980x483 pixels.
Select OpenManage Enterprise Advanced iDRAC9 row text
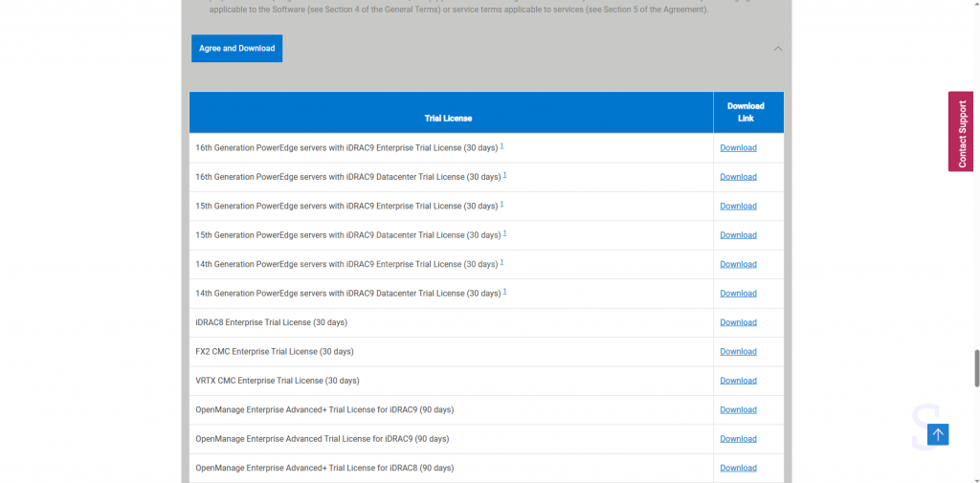322,439
